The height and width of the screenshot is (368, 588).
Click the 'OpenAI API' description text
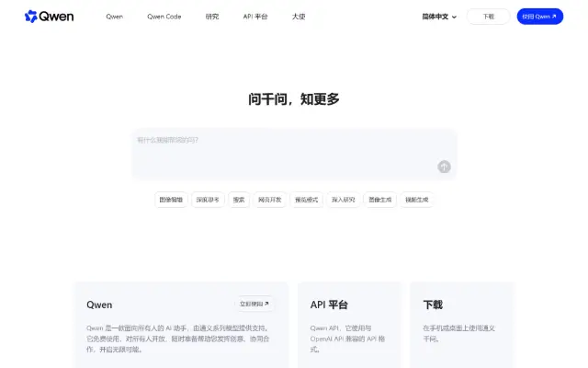click(x=347, y=339)
